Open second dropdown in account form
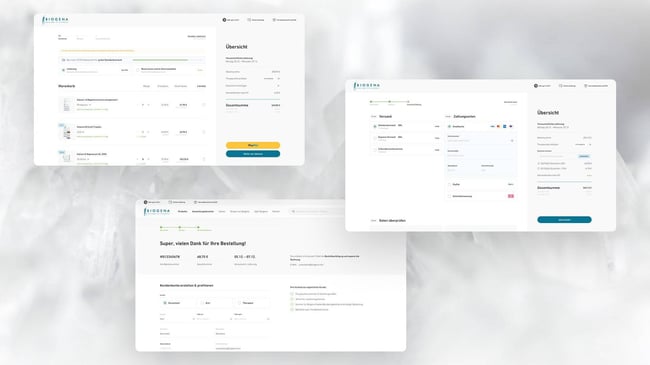650x365 pixels. tap(214, 319)
